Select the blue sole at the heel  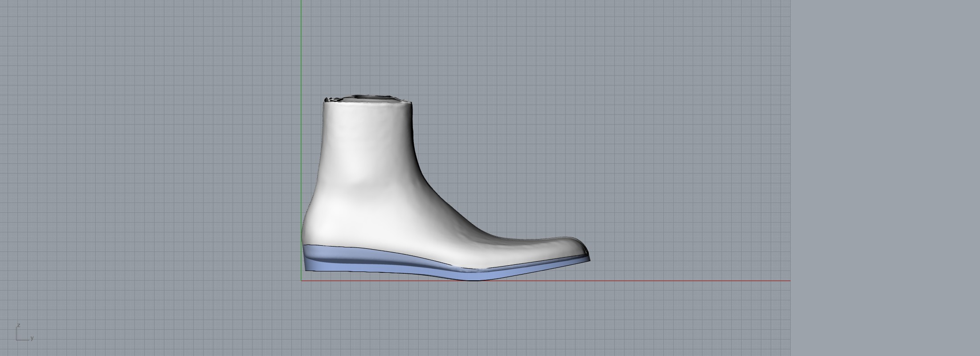pyautogui.click(x=321, y=260)
